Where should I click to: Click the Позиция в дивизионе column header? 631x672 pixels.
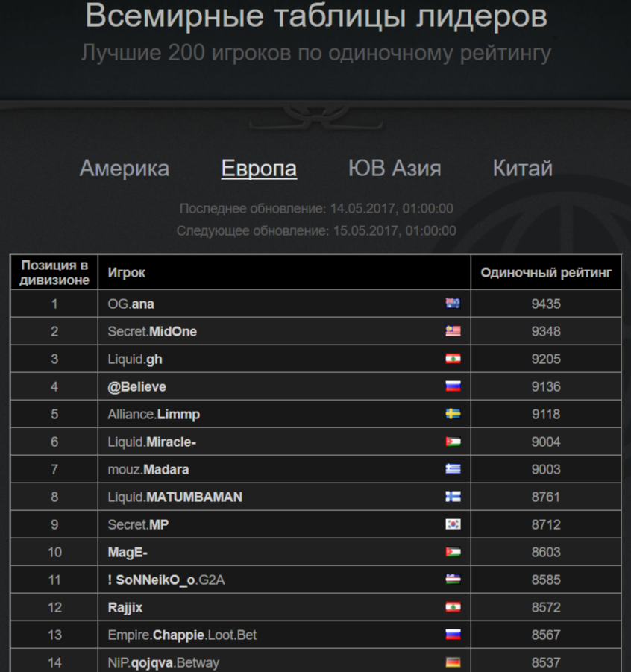pos(54,272)
